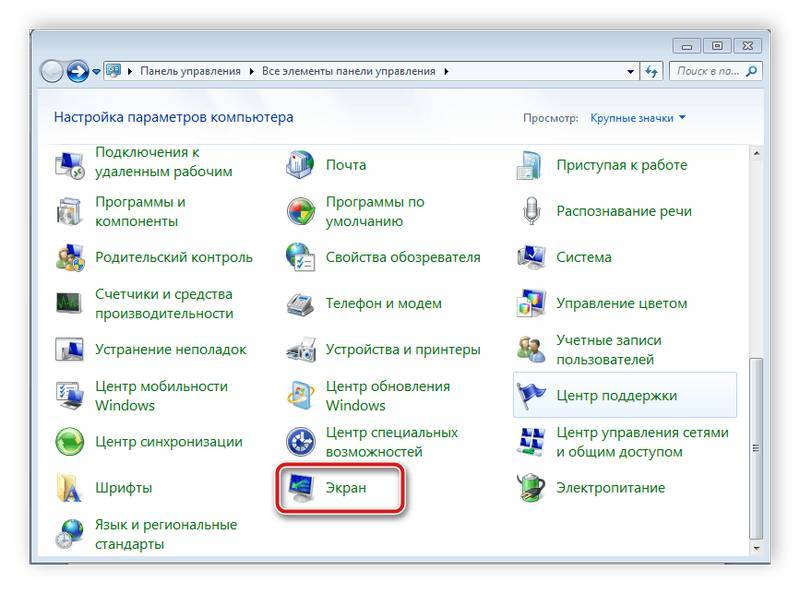Click the Приступая к работе icon
Screen dimensions: 800x594
tap(530, 165)
